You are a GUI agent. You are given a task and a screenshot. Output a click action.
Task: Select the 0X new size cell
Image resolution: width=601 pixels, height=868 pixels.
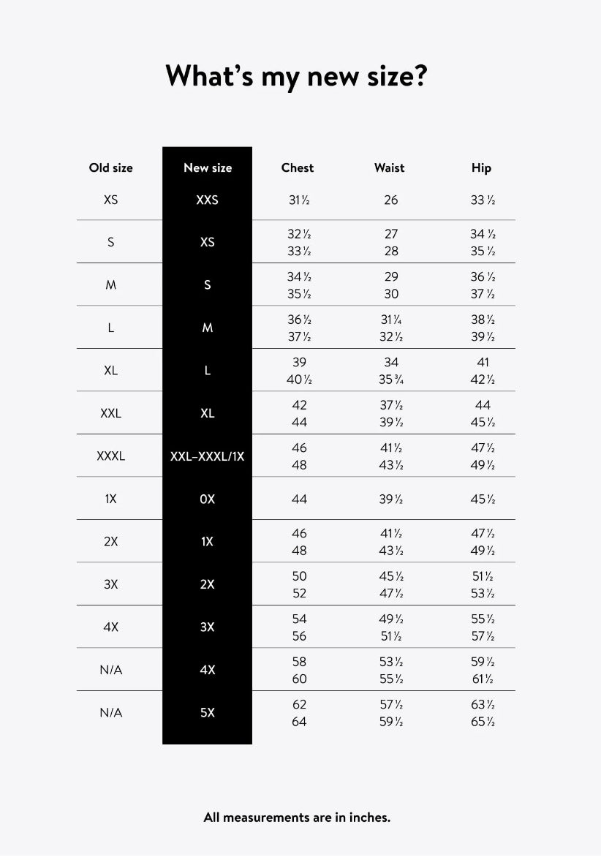coord(208,499)
